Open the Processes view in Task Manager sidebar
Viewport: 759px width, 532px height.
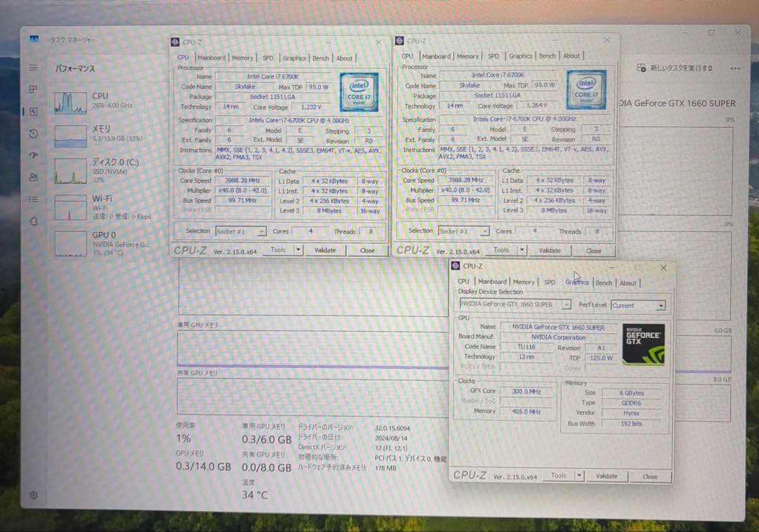point(33,89)
